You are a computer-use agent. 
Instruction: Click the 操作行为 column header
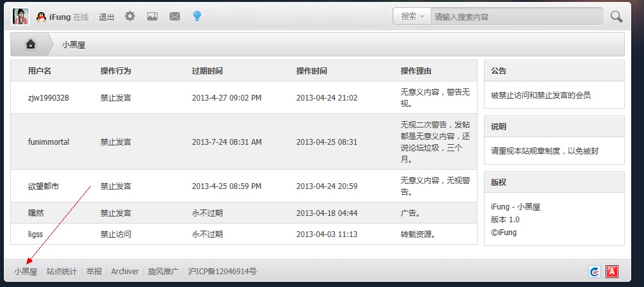coord(116,70)
